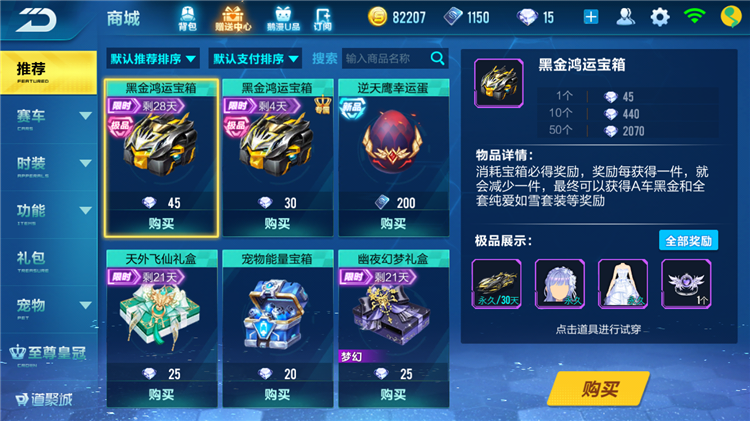Open the settings gear icon
The height and width of the screenshot is (421, 750).
pyautogui.click(x=660, y=17)
